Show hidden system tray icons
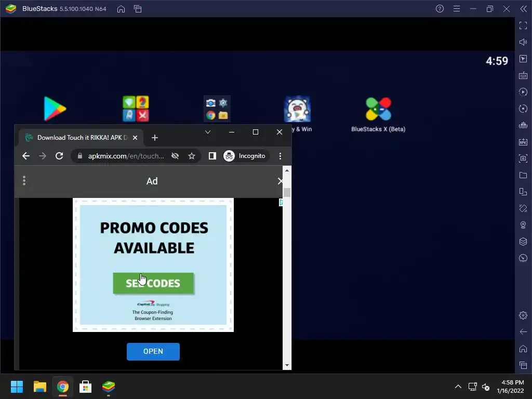This screenshot has width=532, height=399. [458, 387]
